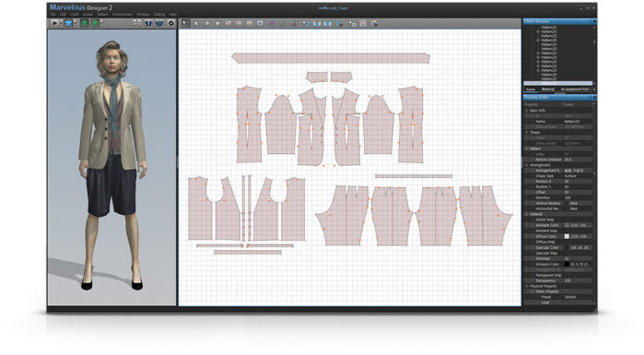The height and width of the screenshot is (355, 644).
Task: Click the blue shirt garment icon in 3D toolbar
Action: (68, 23)
